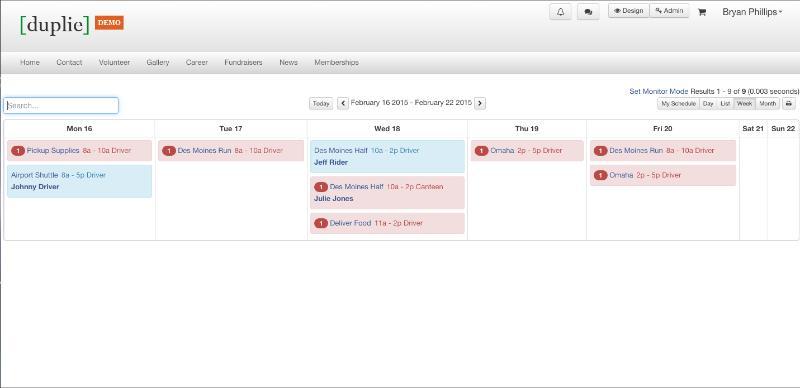Open the shopping cart icon

[702, 12]
